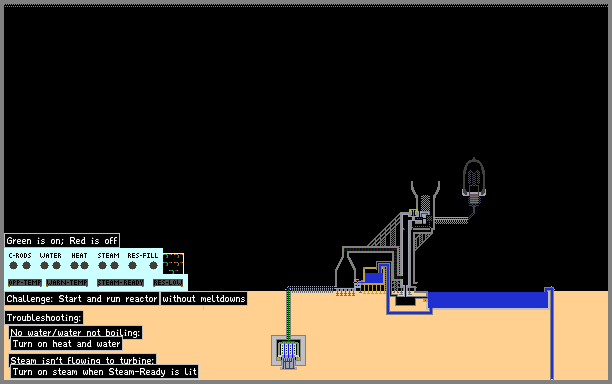Switch the right HEAT knob
The width and height of the screenshot is (612, 384).
click(84, 266)
